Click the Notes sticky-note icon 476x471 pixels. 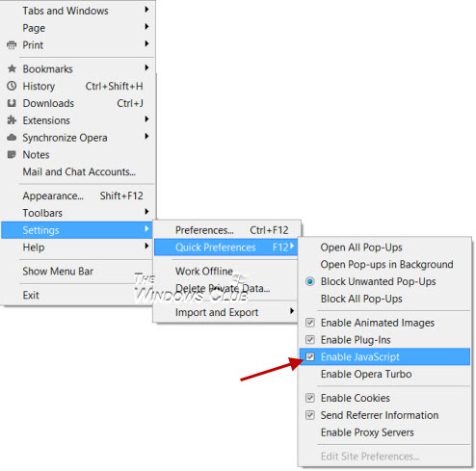tap(12, 155)
